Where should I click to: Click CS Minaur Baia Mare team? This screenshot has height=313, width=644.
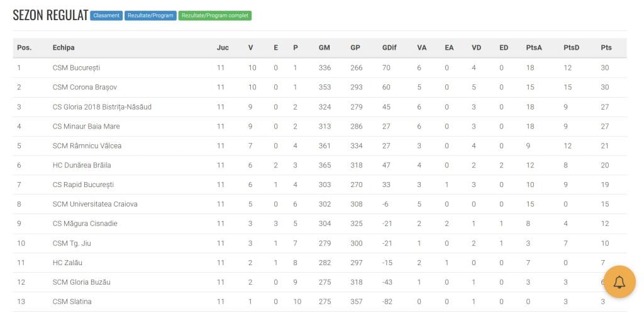[86, 126]
